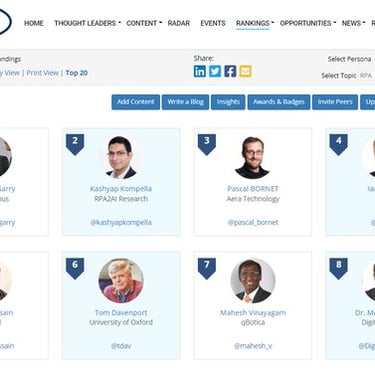Click the number 7 rank badge

(x=207, y=268)
